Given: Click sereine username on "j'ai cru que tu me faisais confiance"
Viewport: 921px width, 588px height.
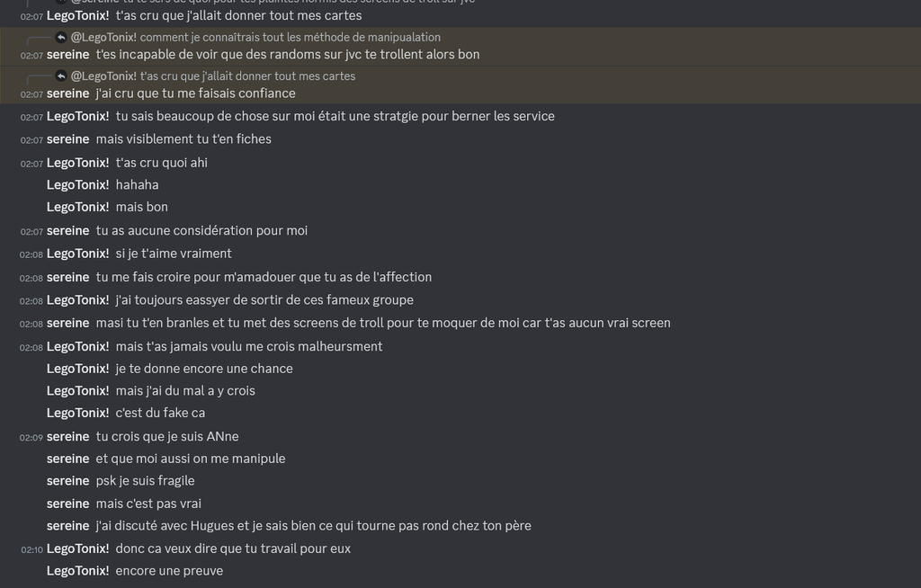Looking at the screenshot, I should [x=67, y=94].
